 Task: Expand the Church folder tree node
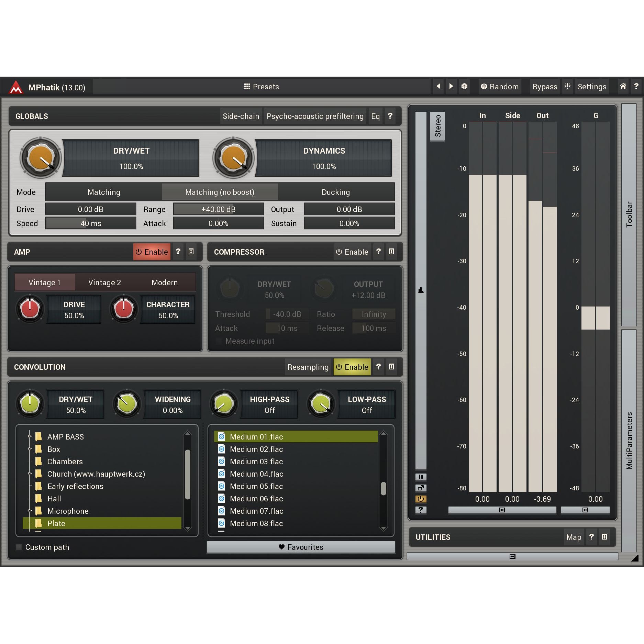pyautogui.click(x=30, y=474)
